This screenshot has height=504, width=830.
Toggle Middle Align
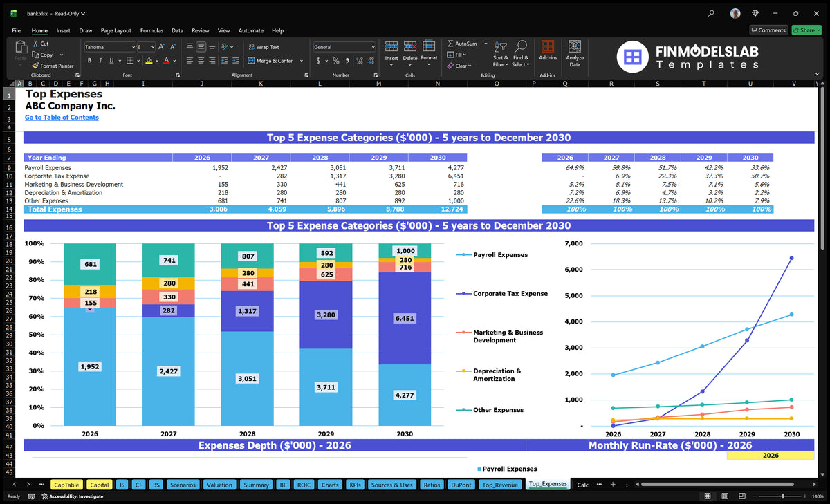click(201, 47)
